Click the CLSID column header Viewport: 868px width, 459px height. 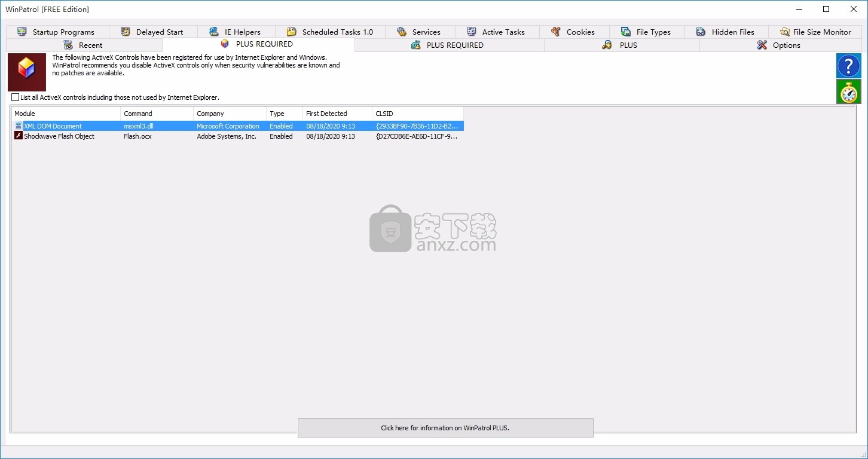tap(418, 114)
